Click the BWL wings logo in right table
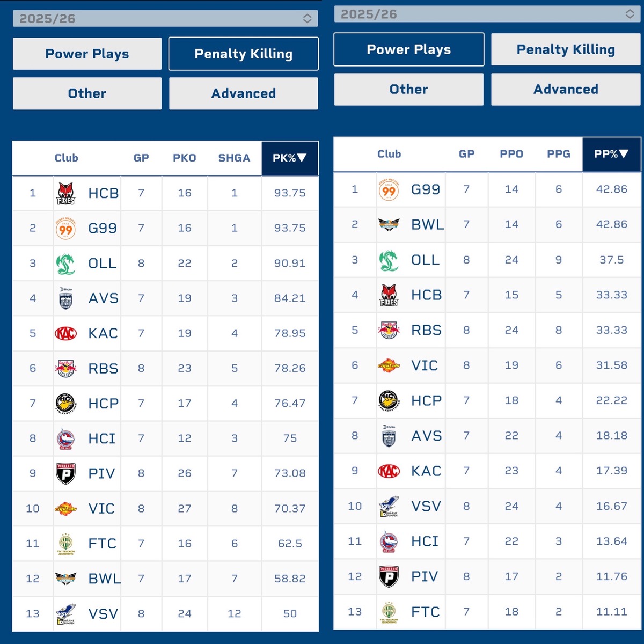 pyautogui.click(x=389, y=225)
